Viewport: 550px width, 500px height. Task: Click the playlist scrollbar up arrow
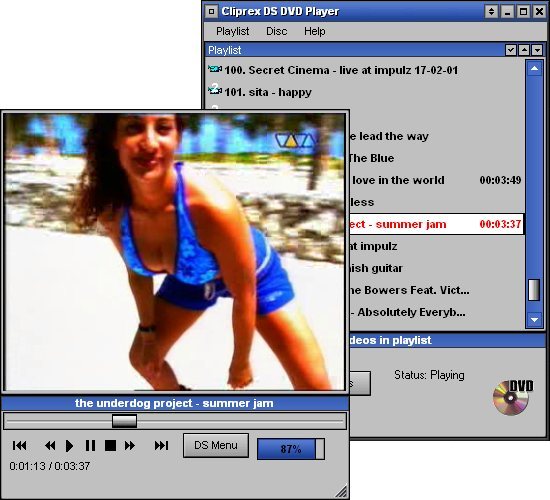534,68
